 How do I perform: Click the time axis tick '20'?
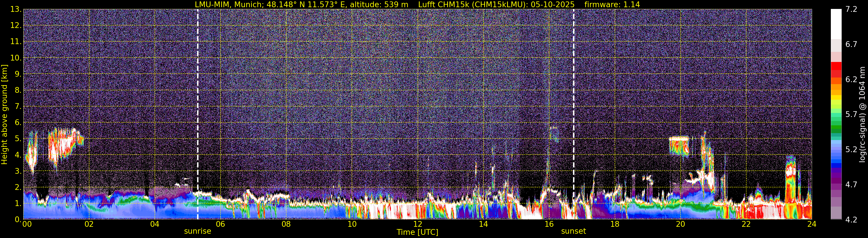680,224
